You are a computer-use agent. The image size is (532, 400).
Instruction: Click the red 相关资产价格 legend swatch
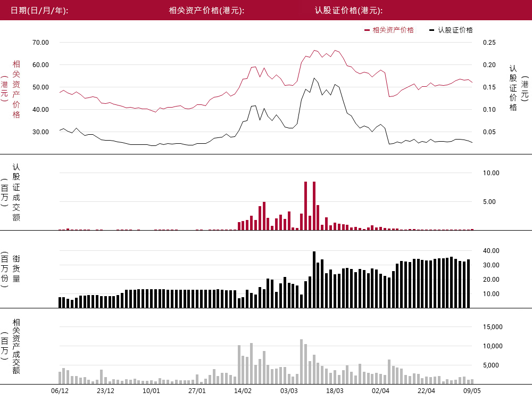(367, 30)
